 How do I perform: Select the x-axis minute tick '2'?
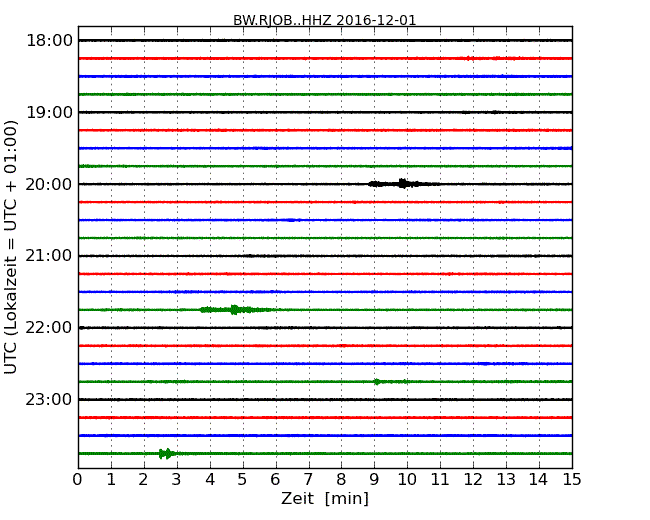[144, 480]
